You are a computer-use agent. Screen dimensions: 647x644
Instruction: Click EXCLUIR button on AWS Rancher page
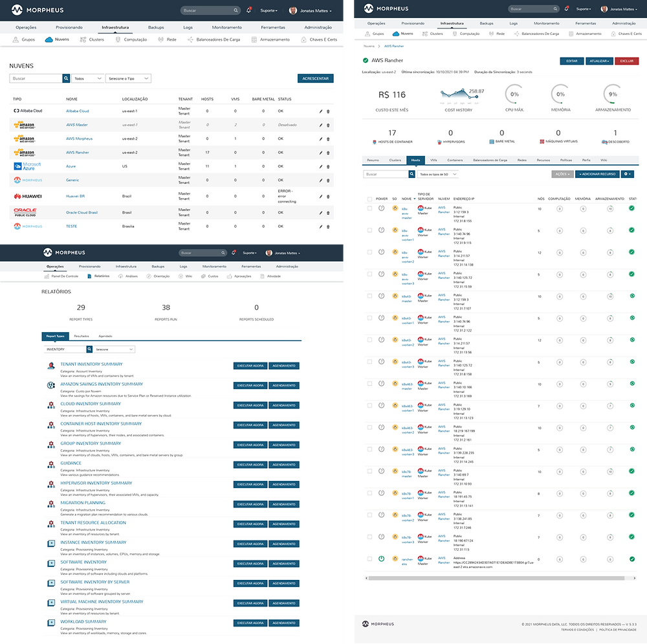626,61
